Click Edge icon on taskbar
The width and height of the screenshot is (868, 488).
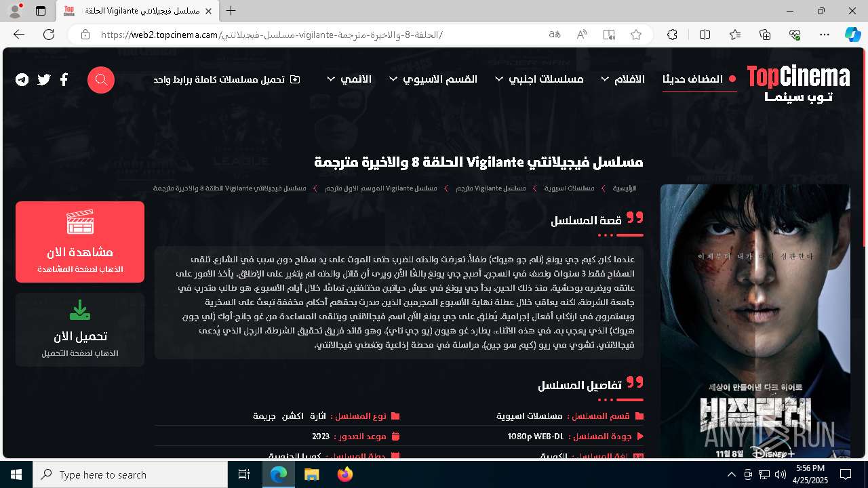(279, 474)
